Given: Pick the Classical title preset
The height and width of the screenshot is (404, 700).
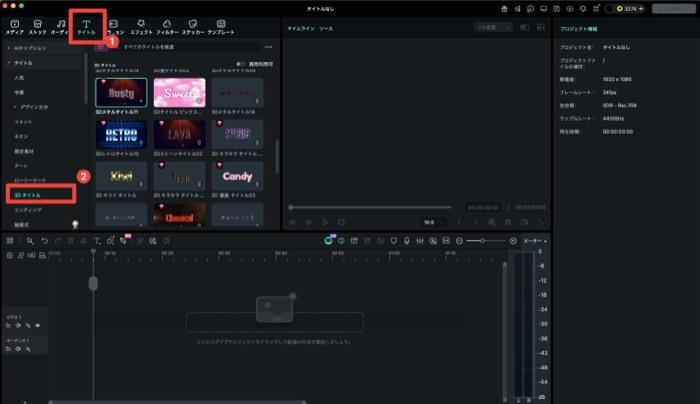Looking at the screenshot, I should click(x=179, y=216).
